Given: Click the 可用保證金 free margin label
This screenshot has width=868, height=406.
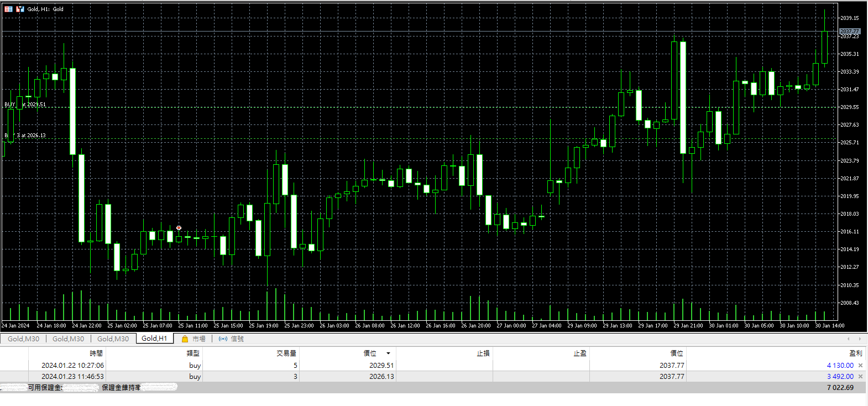Looking at the screenshot, I should (45, 388).
